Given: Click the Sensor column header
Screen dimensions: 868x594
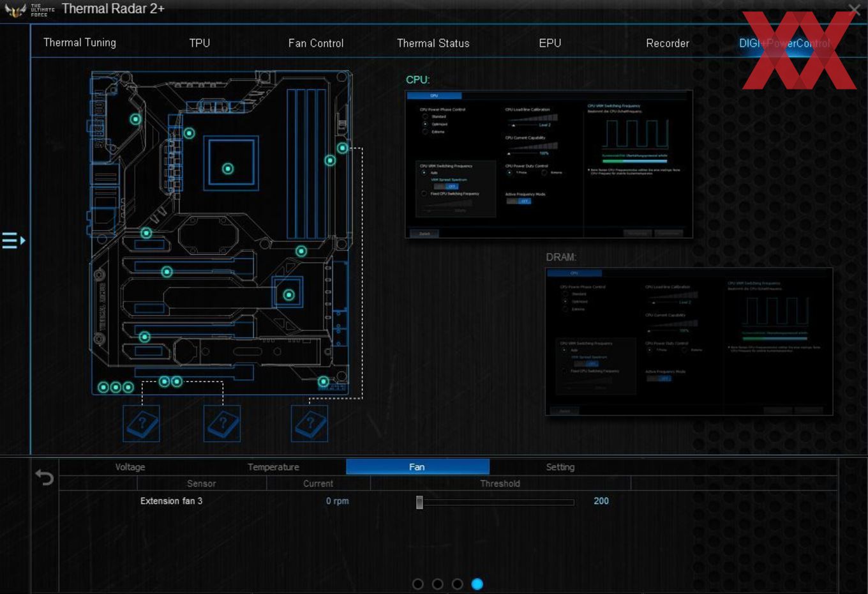Looking at the screenshot, I should tap(202, 484).
